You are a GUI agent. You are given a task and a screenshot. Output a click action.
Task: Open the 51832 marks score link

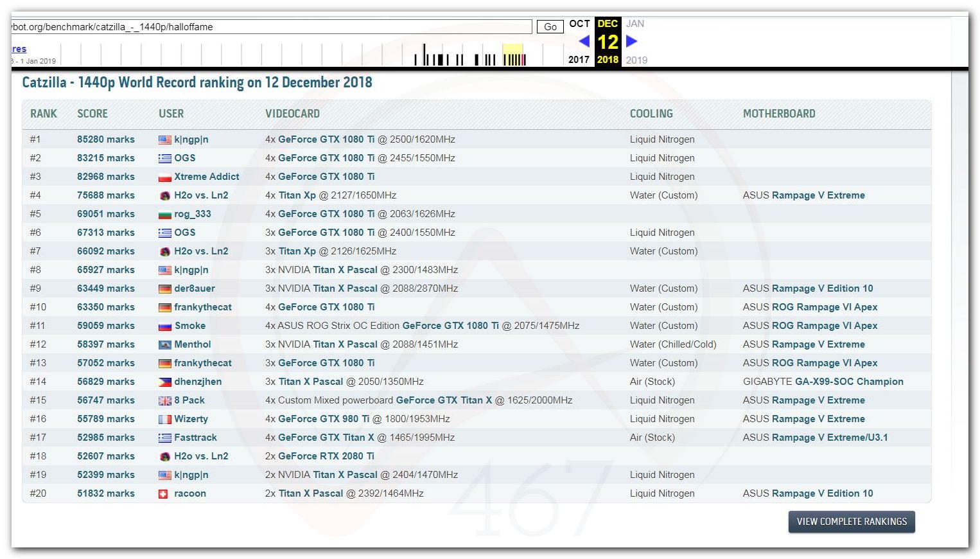pyautogui.click(x=106, y=493)
